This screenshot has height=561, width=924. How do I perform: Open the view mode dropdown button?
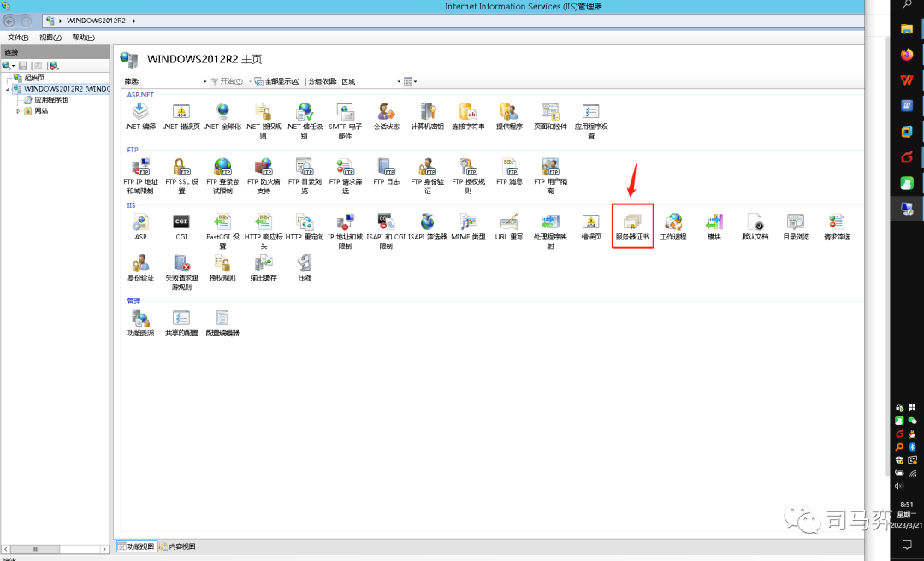click(410, 81)
